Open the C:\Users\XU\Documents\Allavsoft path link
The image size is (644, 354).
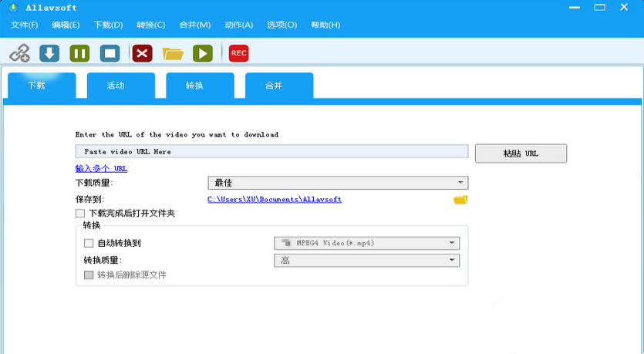click(275, 200)
